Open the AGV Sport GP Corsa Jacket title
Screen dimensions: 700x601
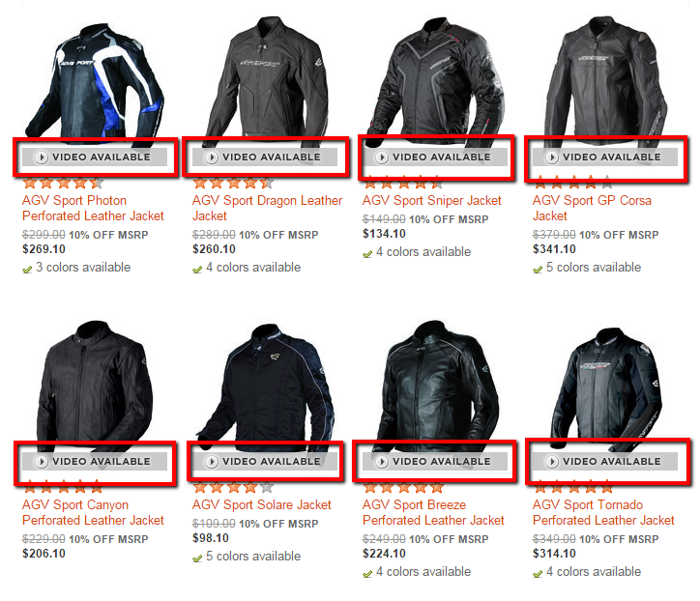[592, 209]
